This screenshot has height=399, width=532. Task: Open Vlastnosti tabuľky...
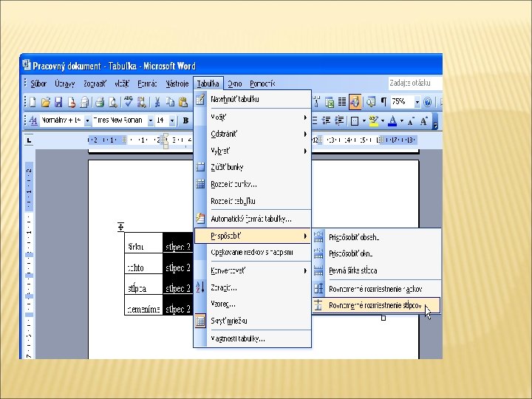coord(253,338)
